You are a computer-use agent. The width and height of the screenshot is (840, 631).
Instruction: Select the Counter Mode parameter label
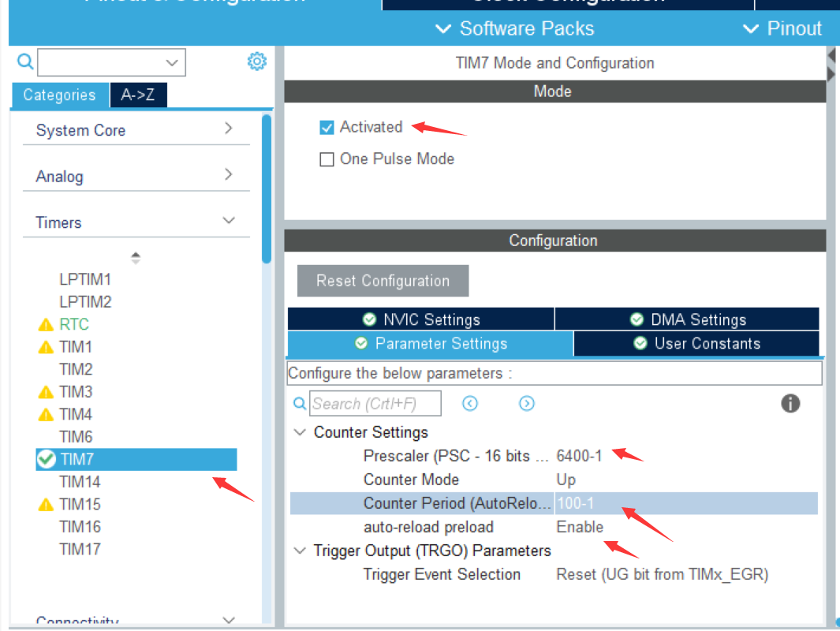[x=412, y=480]
